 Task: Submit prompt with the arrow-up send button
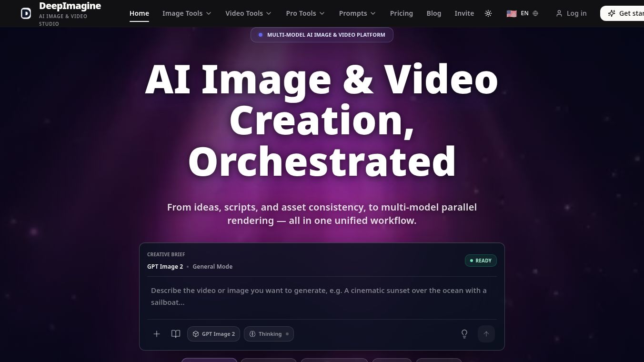486,334
